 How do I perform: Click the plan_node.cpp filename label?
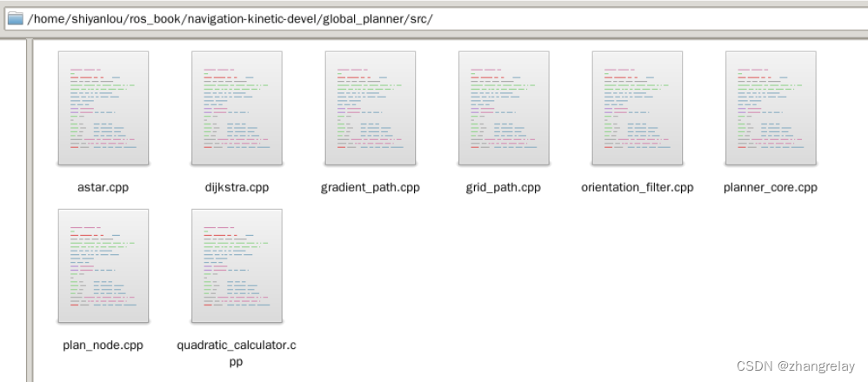click(x=103, y=345)
